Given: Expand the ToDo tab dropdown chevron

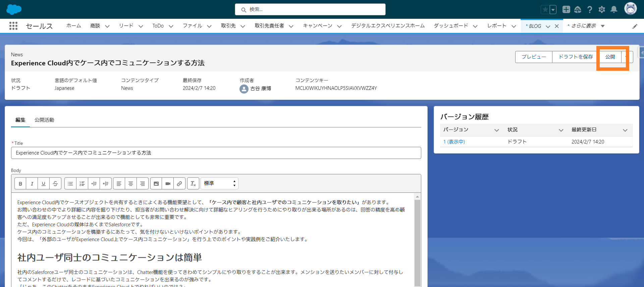Looking at the screenshot, I should (171, 26).
